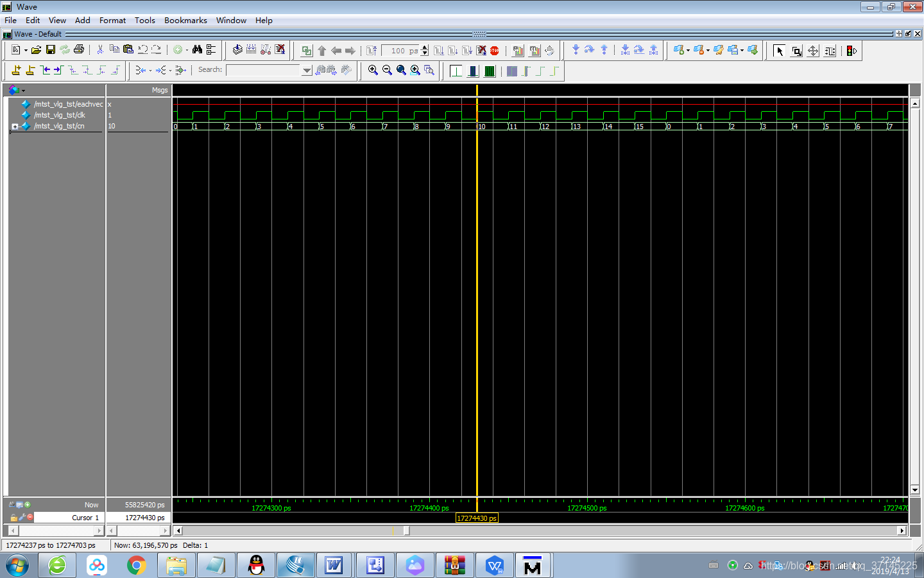Open Find with the binoculars icon
Viewport: 924px width, 578px height.
(x=197, y=50)
